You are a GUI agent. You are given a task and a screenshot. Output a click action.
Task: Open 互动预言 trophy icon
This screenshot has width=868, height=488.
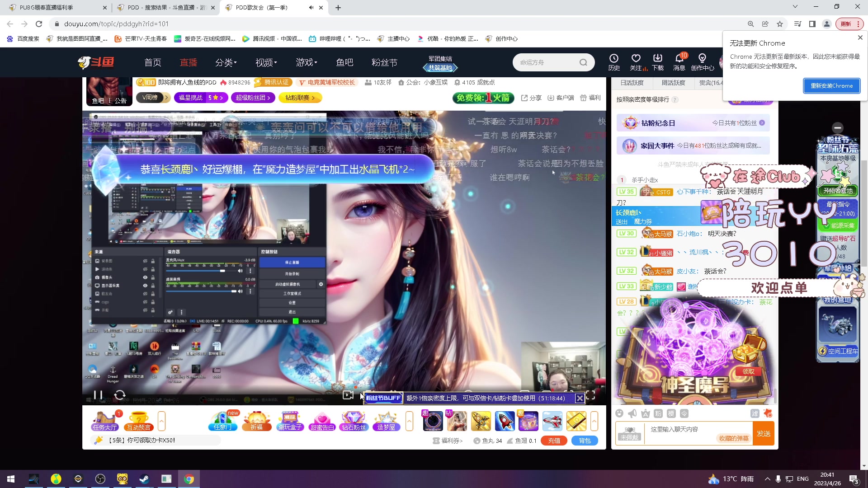pos(139,421)
